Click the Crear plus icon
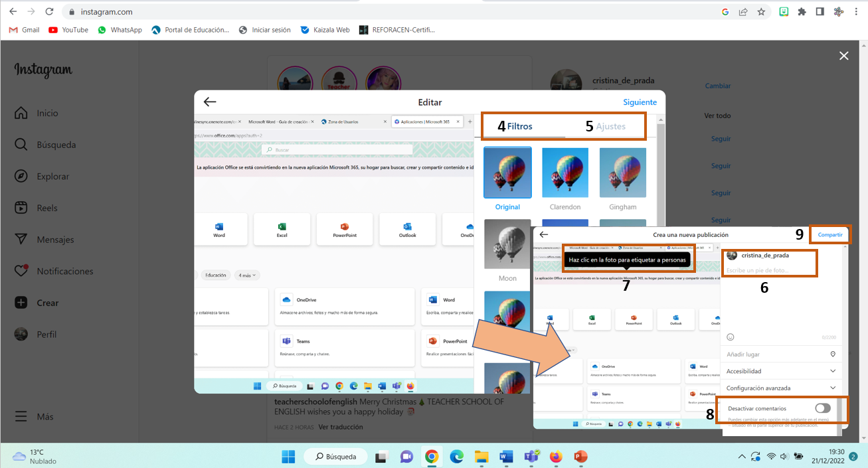Viewport: 868px width, 468px height. [x=21, y=303]
